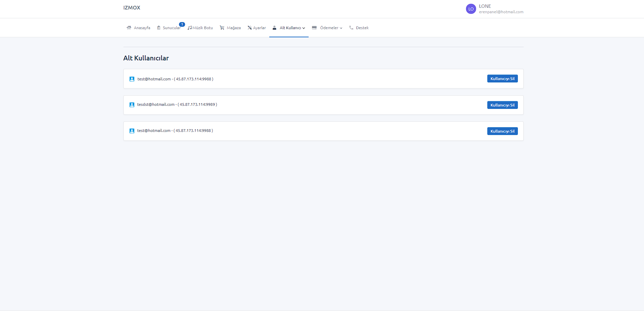Screen dimensions: 644x311
Task: Click the profile icon of tesdst@hotmail.com
Action: [132, 105]
